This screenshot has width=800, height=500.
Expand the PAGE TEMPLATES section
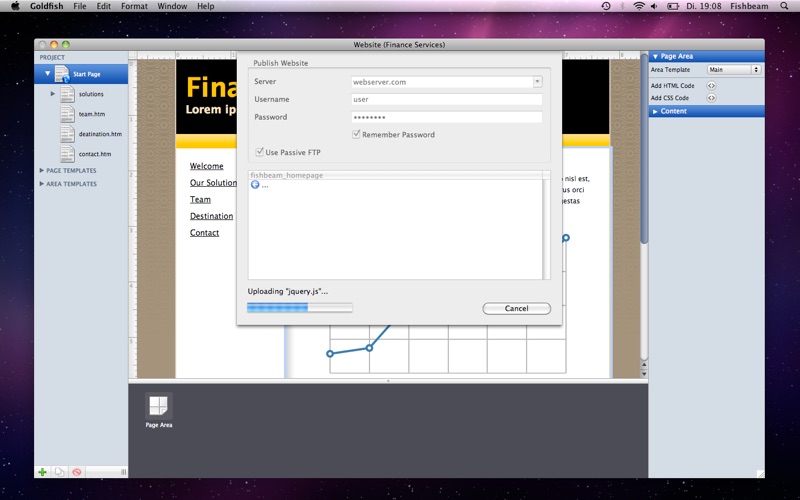[x=42, y=170]
